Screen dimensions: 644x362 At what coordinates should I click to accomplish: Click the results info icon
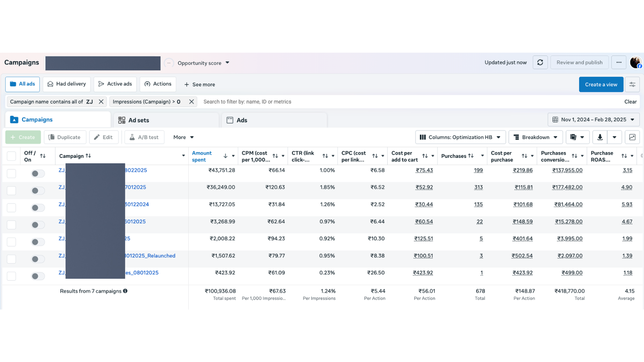(x=125, y=291)
